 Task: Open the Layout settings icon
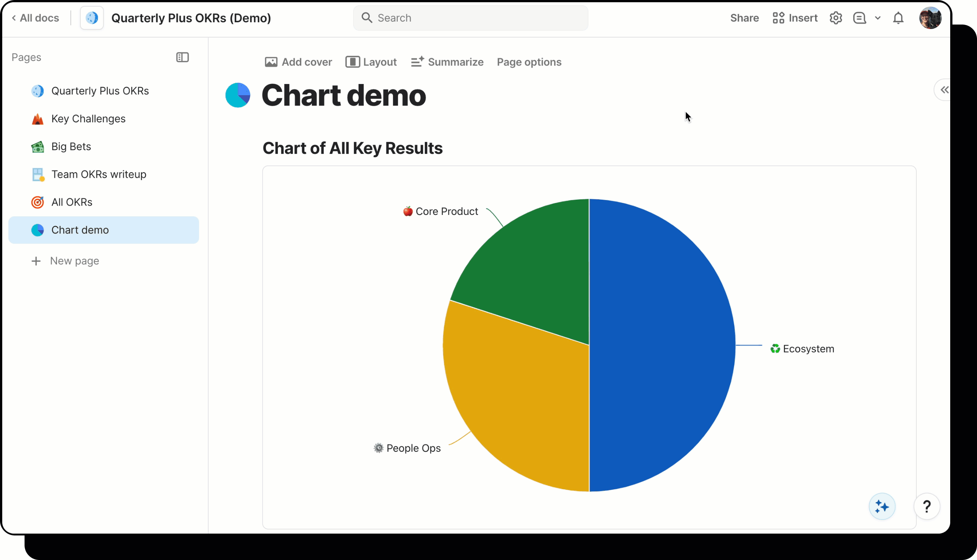click(x=352, y=62)
